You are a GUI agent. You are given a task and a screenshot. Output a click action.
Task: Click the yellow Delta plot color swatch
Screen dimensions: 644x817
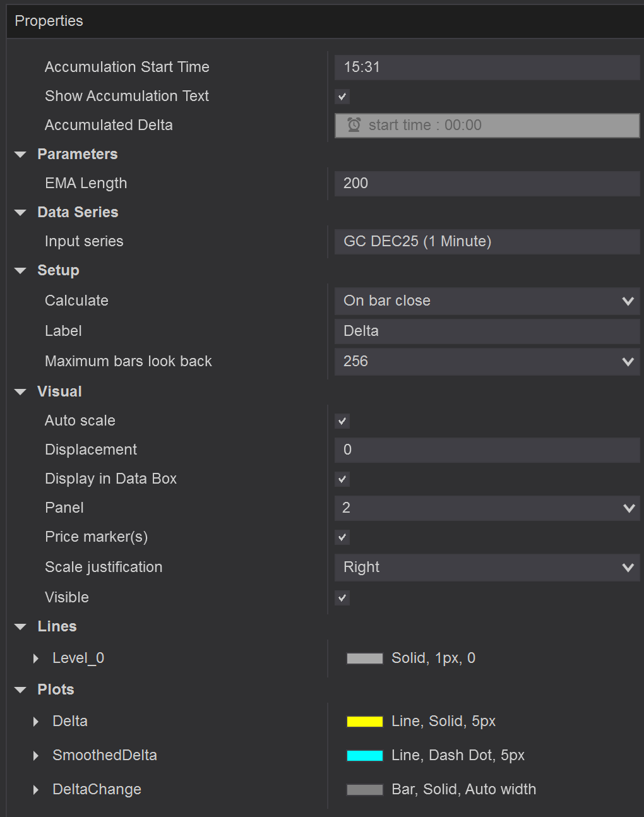tap(364, 722)
